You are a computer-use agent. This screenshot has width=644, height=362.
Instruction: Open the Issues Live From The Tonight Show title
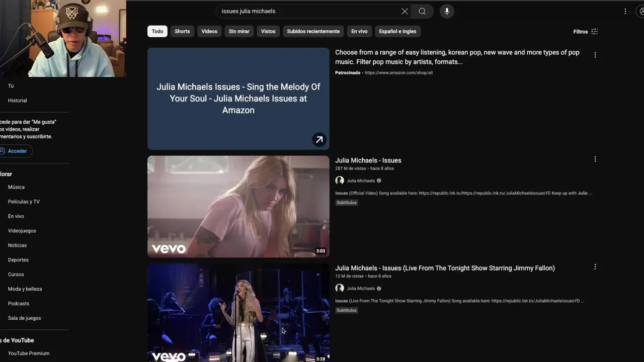pos(445,268)
